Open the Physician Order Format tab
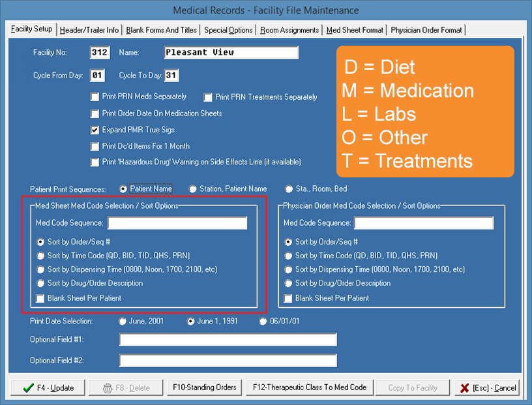 point(426,30)
